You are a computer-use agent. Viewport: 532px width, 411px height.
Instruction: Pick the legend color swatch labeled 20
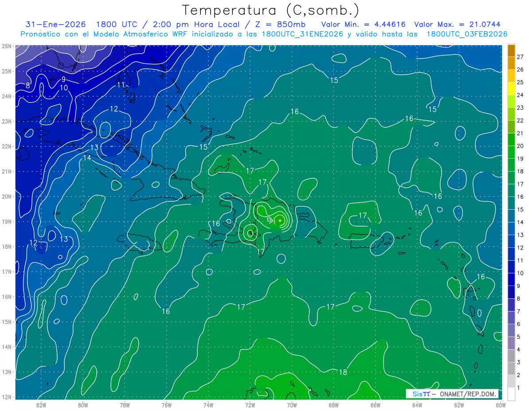[x=511, y=140]
